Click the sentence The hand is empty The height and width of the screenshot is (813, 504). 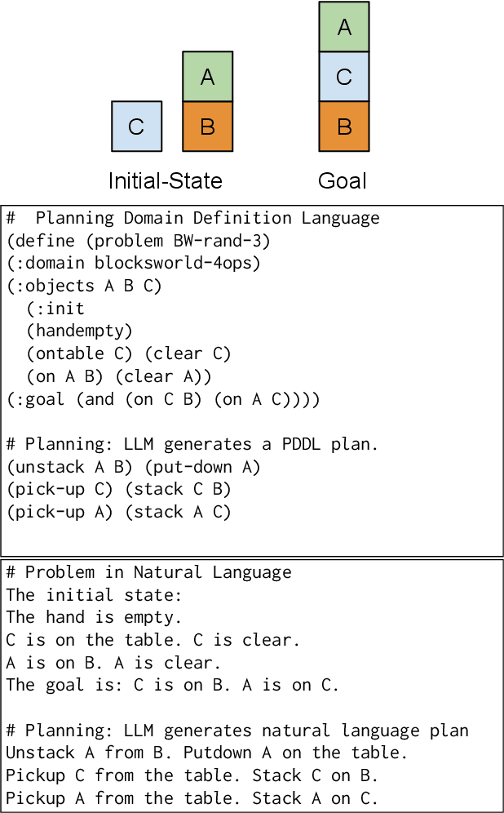click(94, 617)
